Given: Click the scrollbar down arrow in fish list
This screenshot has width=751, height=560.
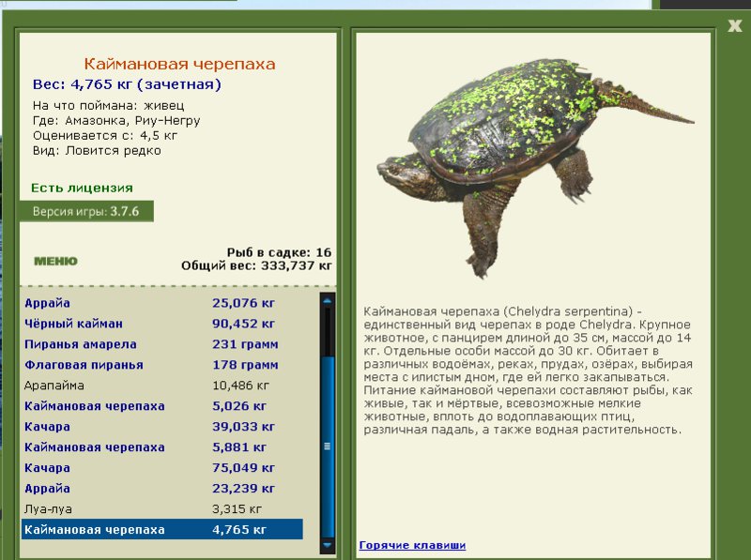Looking at the screenshot, I should coord(328,545).
